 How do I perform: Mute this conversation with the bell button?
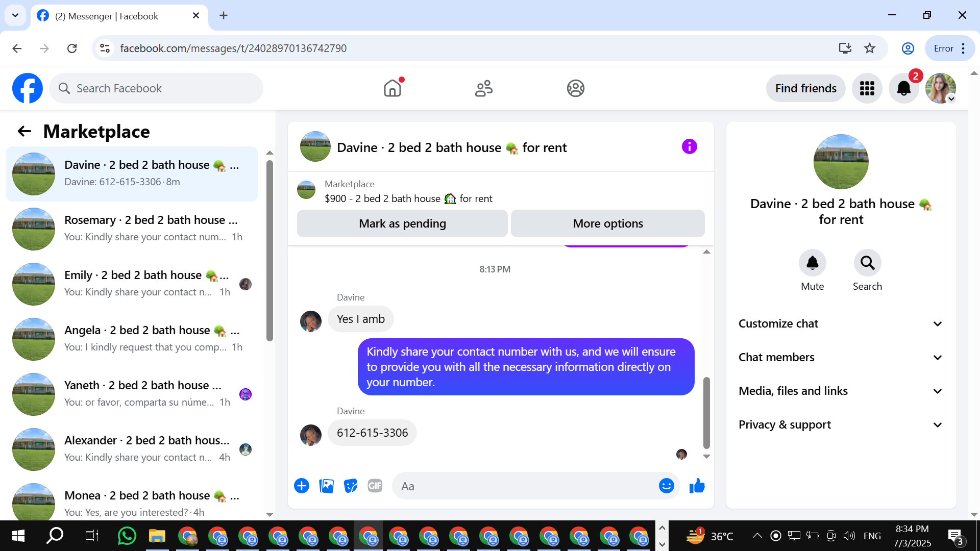812,263
